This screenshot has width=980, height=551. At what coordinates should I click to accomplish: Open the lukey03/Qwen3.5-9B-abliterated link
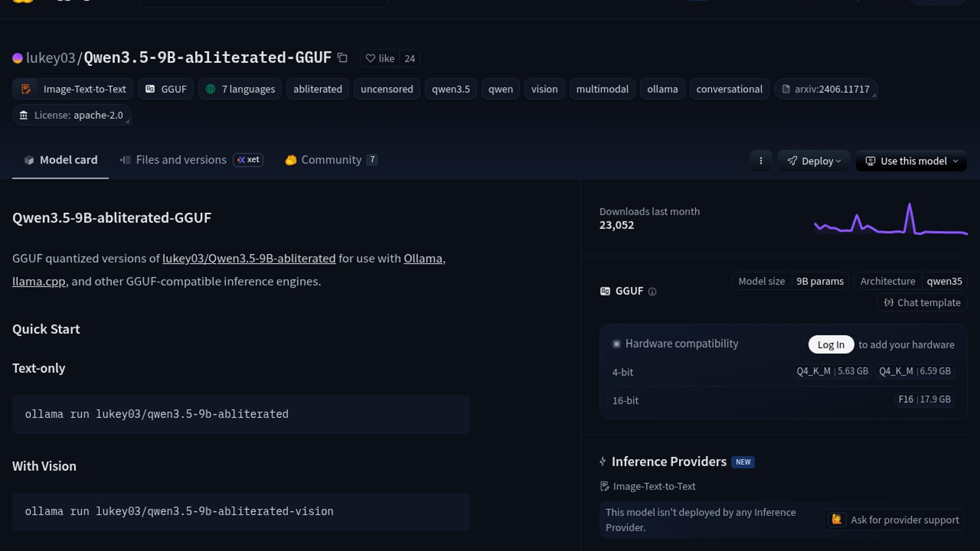point(249,259)
